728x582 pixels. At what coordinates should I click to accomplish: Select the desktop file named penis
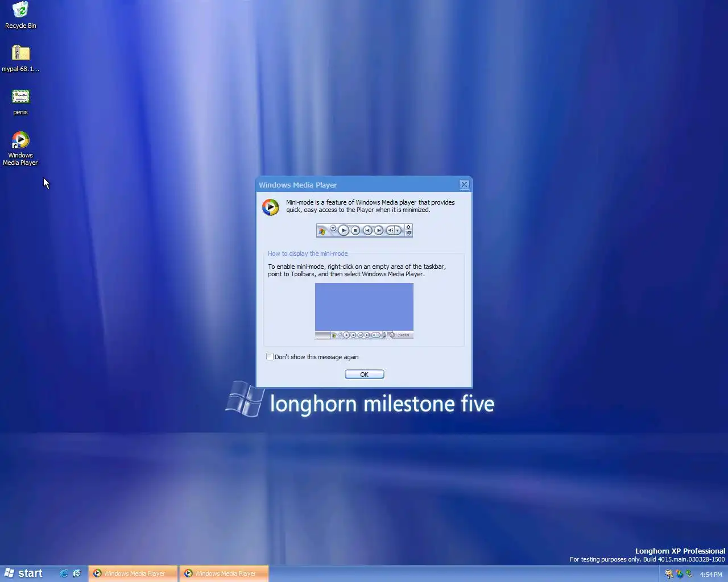coord(20,102)
